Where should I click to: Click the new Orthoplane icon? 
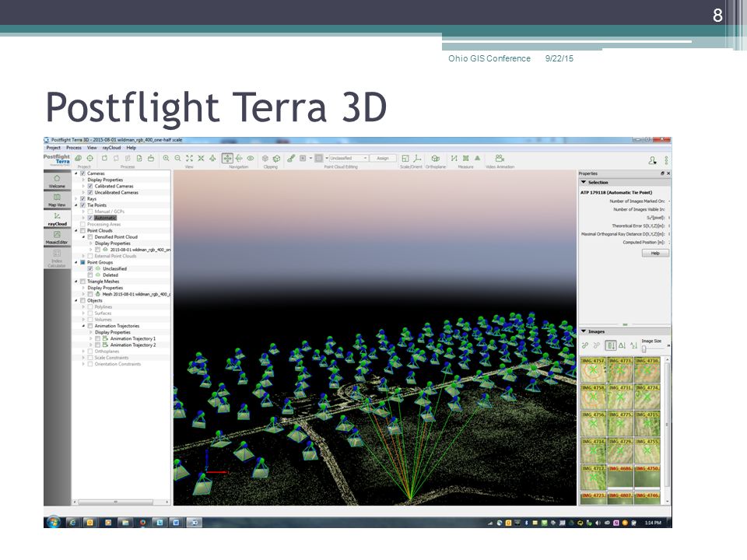(435, 158)
